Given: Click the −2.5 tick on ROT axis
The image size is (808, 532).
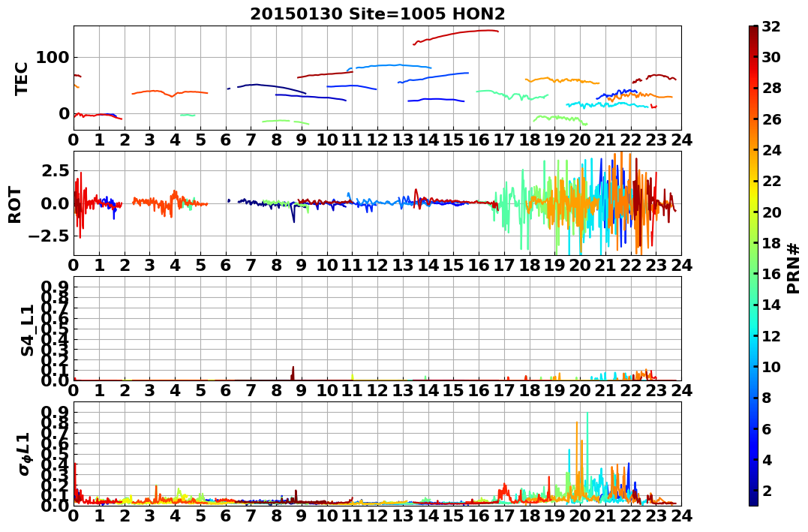Looking at the screenshot, I should coord(49,236).
